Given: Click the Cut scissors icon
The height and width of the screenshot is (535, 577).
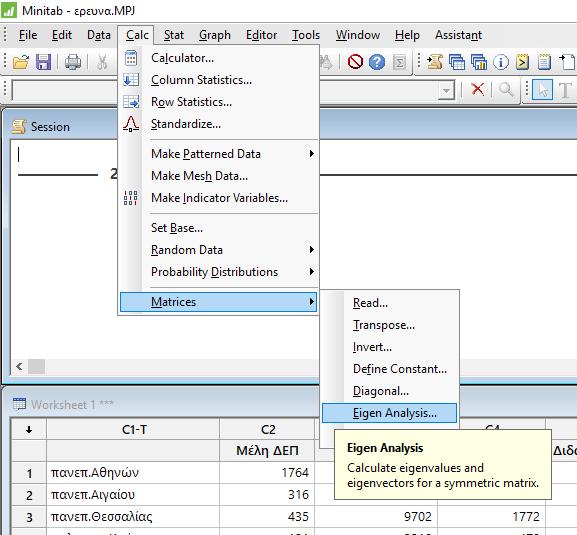Looking at the screenshot, I should [102, 62].
